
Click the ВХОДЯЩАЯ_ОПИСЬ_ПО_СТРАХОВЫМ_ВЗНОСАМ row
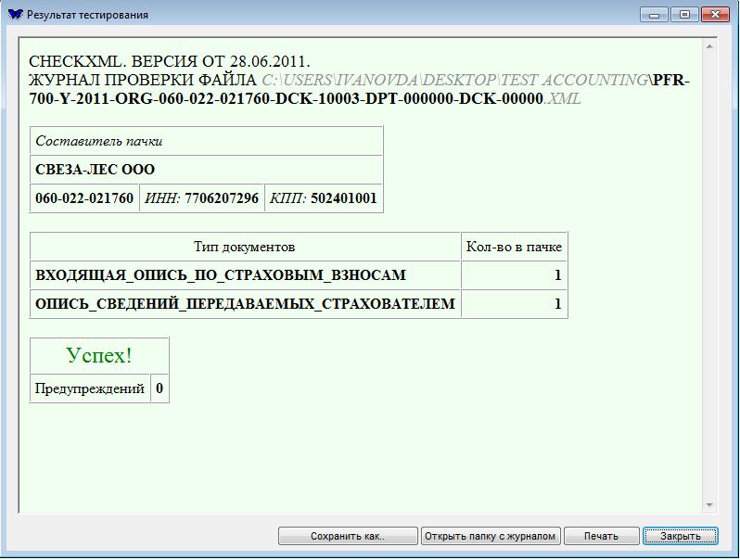pyautogui.click(x=221, y=275)
